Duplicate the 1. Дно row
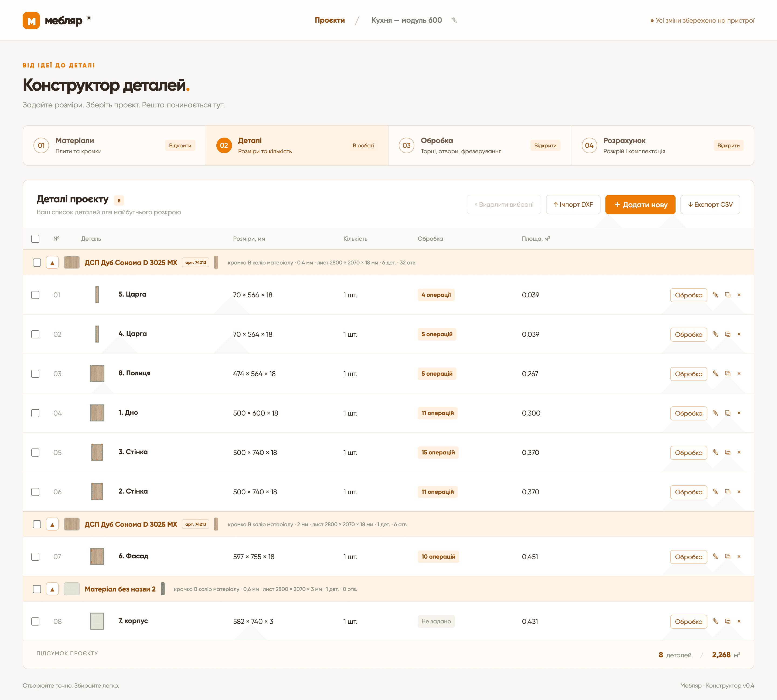 pos(728,413)
